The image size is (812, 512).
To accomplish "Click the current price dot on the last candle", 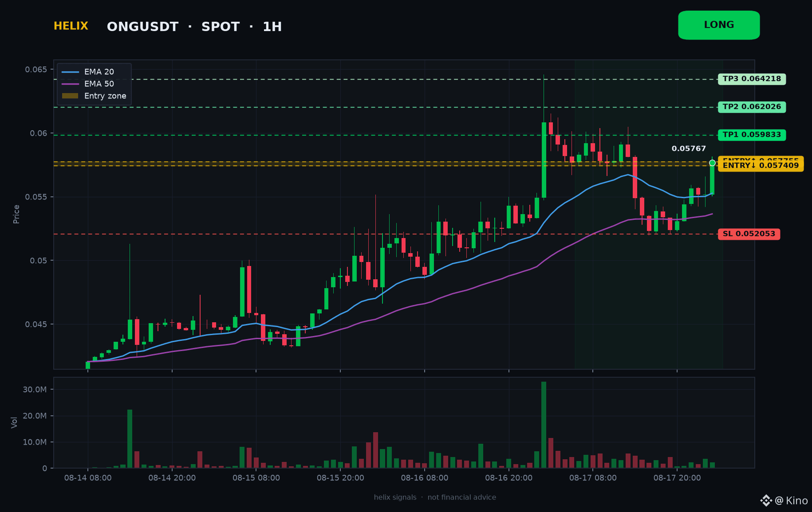I will coord(712,163).
